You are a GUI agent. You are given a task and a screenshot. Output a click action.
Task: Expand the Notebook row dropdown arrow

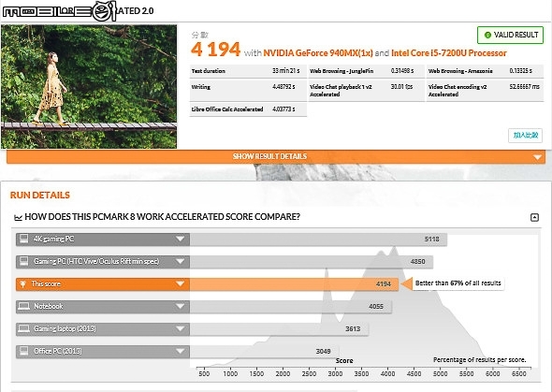click(x=180, y=306)
